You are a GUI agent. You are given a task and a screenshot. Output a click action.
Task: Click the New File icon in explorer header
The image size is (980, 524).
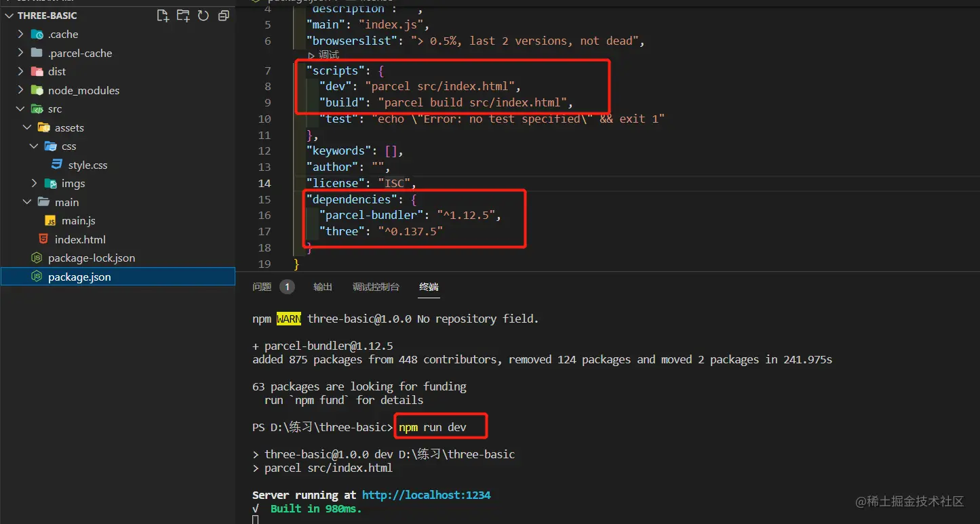(163, 16)
